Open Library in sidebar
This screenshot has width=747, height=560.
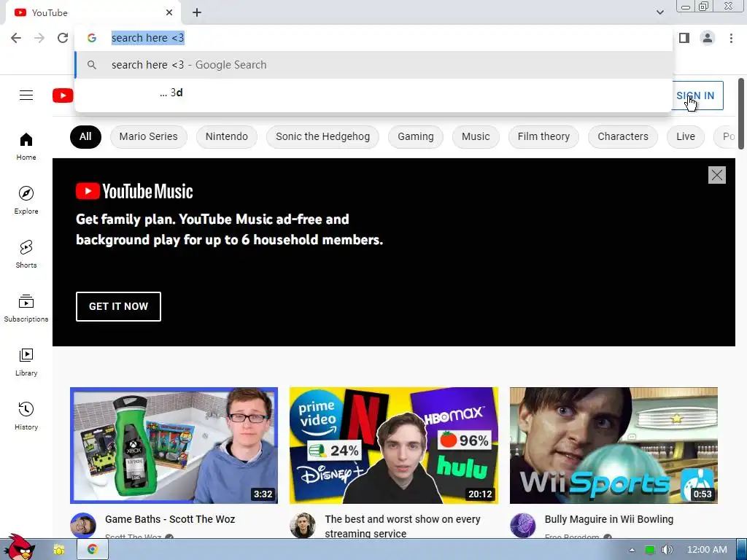[x=26, y=362]
